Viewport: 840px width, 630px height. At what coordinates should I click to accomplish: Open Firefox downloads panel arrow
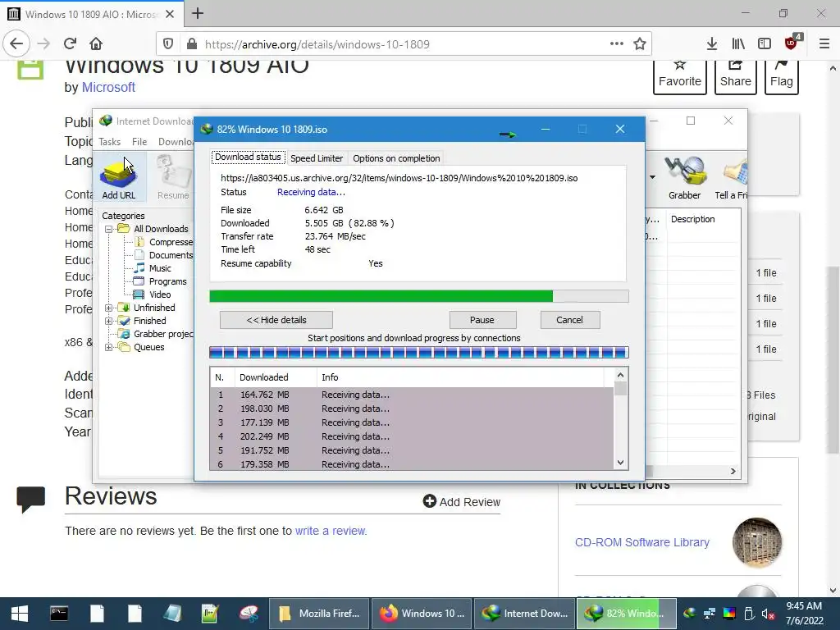tap(711, 44)
